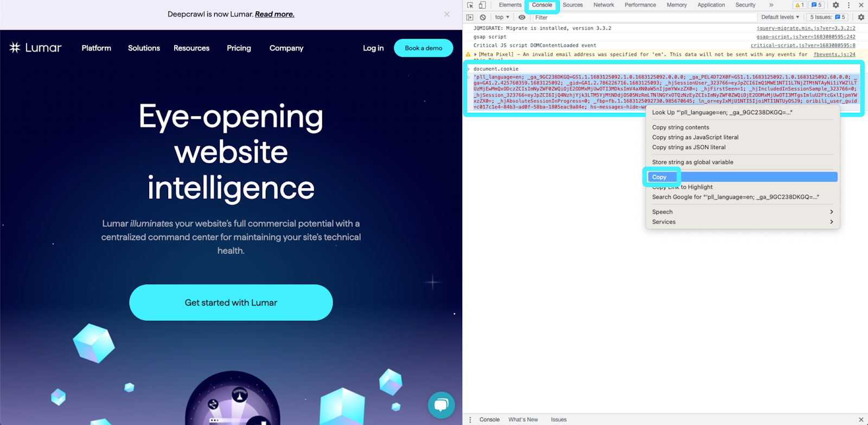Open the top JavaScript context dropdown
The image size is (868, 425).
[x=502, y=17]
